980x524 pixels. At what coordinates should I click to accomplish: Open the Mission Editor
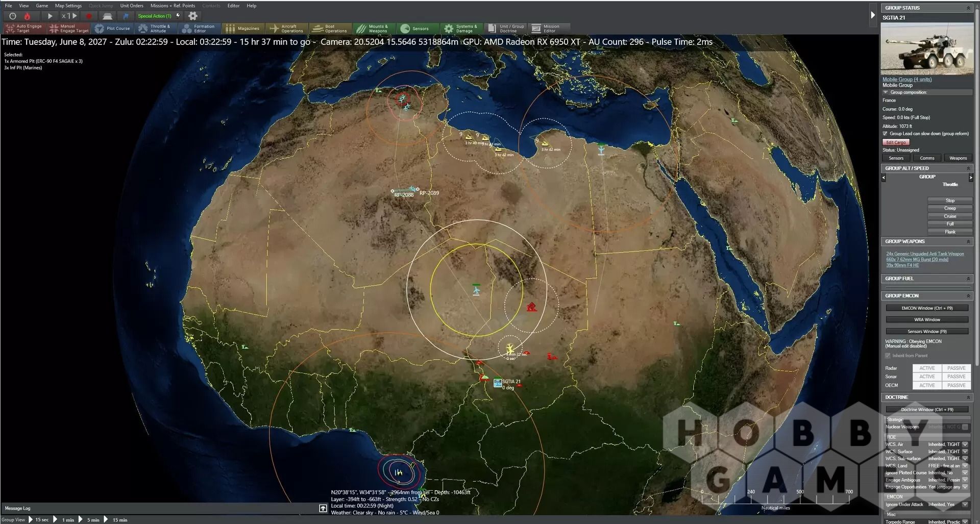coord(549,29)
